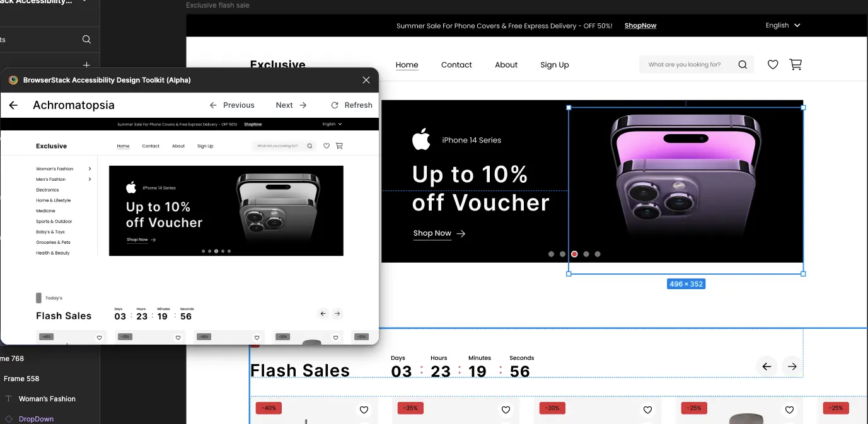Click the ShopNow link in the canvas top banner
The width and height of the screenshot is (868, 424).
coord(640,26)
